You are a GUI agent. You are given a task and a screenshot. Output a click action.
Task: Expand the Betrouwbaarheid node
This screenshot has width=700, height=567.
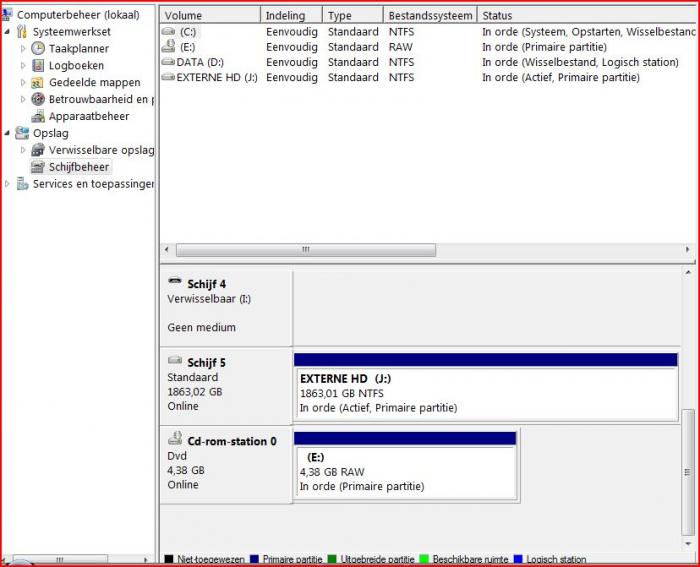pos(23,99)
